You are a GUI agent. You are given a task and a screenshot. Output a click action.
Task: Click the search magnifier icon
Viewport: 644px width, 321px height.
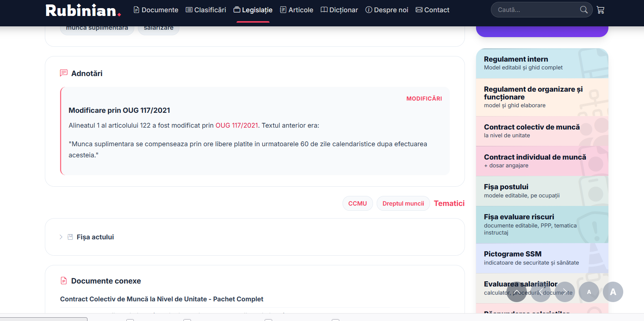[x=584, y=10]
